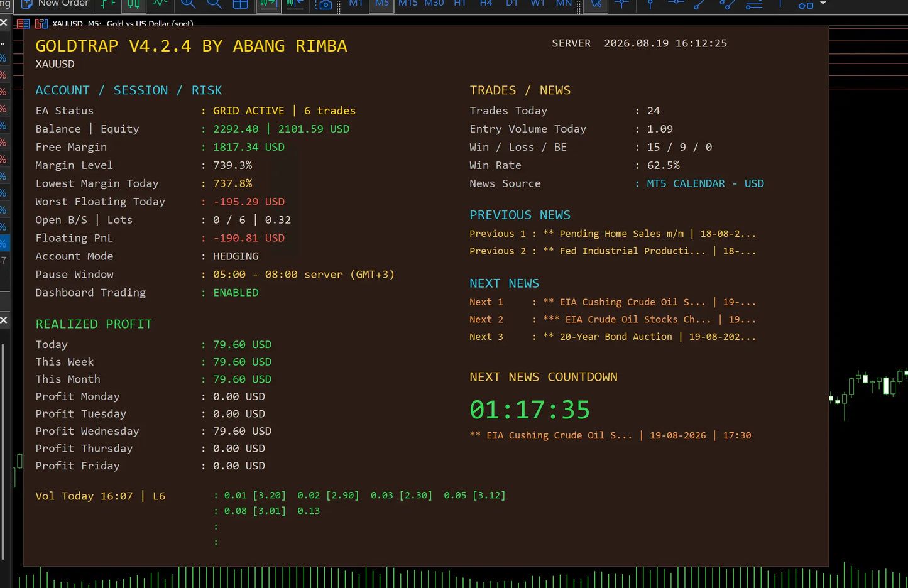The image size is (908, 588).
Task: Switch chart to bar chart style
Action: (108, 4)
